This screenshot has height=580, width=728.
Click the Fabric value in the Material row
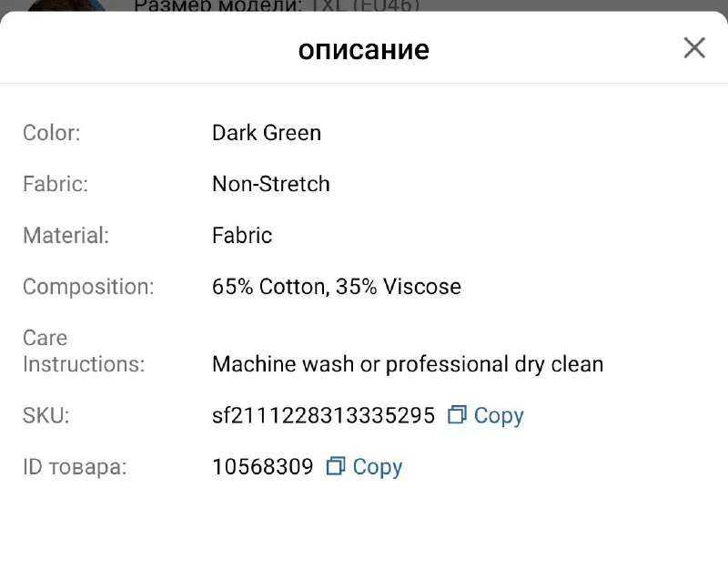pyautogui.click(x=242, y=235)
